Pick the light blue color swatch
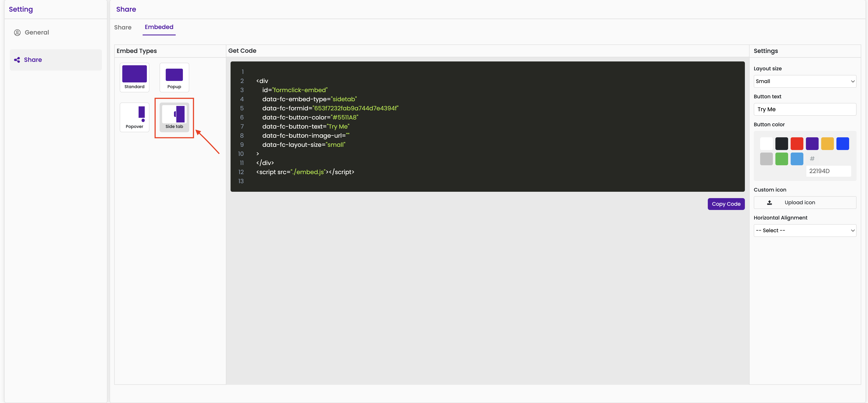 click(797, 159)
